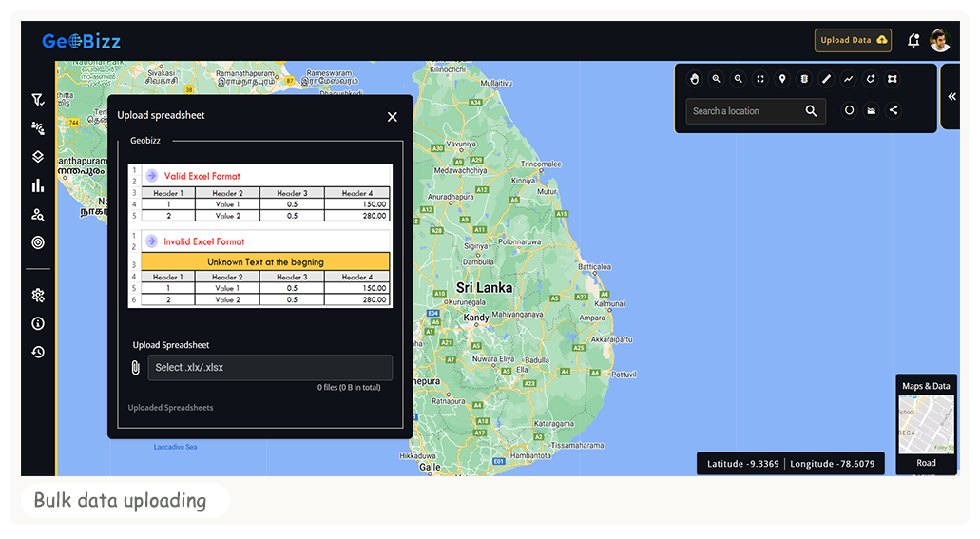
Task: Click the zoom in magnifier tool
Action: (x=717, y=79)
